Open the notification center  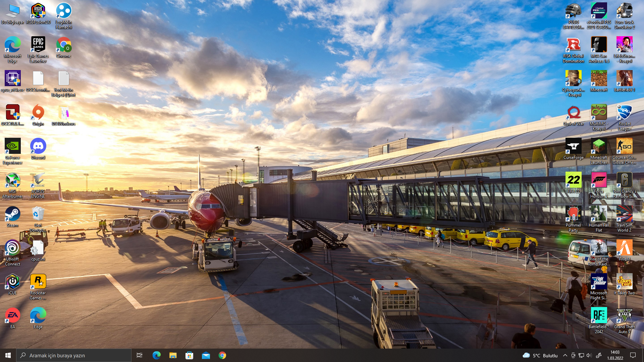[633, 355]
